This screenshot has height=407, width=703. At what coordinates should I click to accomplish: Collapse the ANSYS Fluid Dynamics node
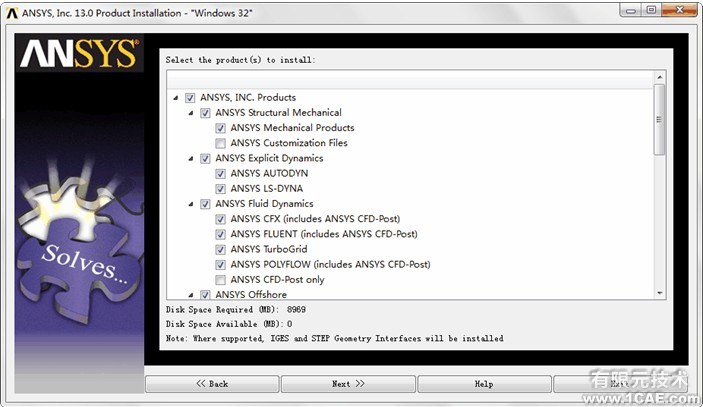click(191, 204)
